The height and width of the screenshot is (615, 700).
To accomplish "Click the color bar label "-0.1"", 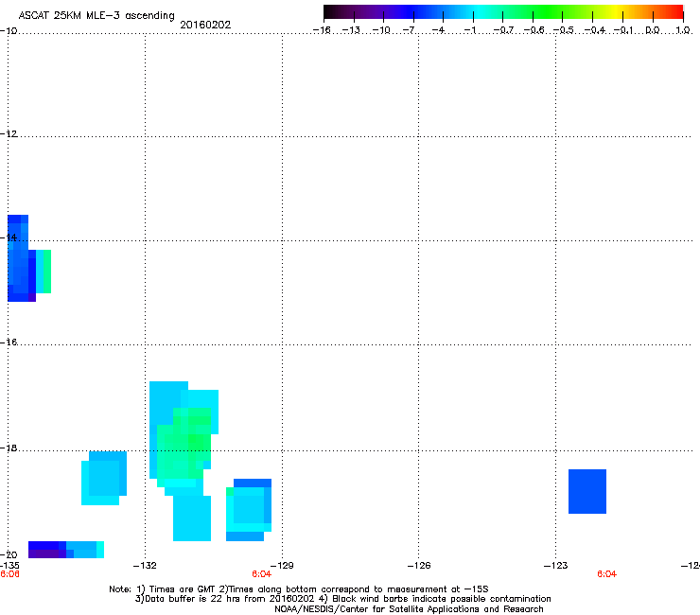I will (623, 30).
